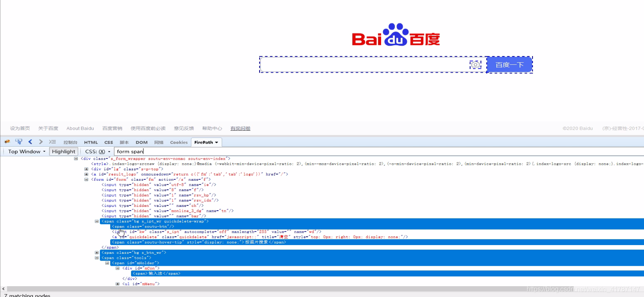Click the ©2020 Baidu footer text

(x=577, y=128)
